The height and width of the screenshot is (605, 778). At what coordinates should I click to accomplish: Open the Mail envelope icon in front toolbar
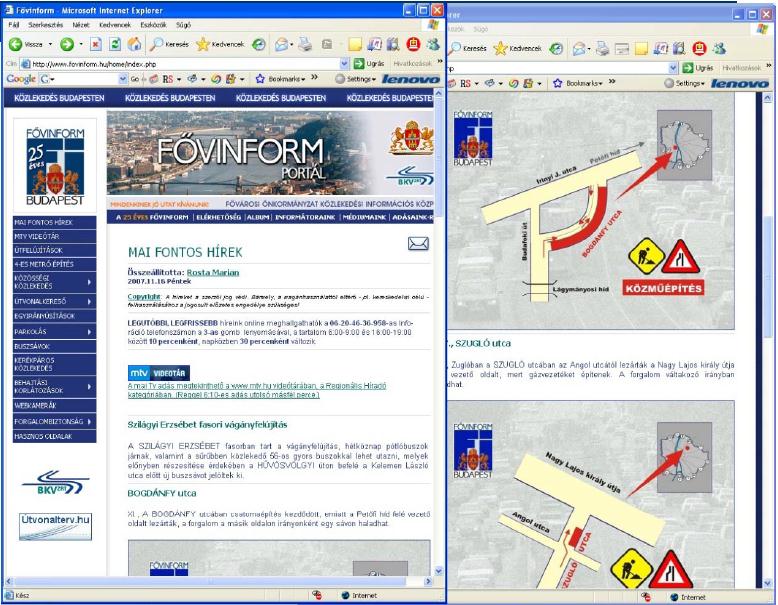click(281, 45)
